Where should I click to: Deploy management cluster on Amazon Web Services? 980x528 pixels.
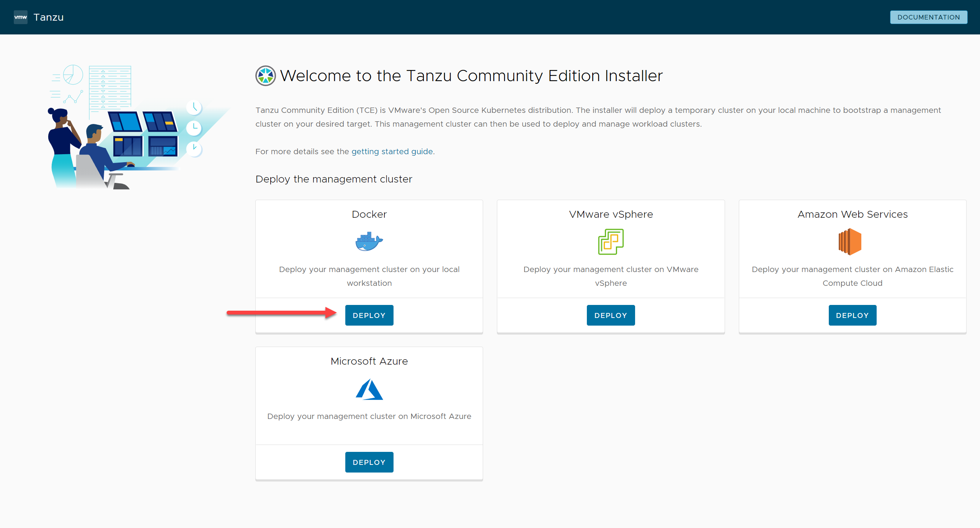coord(853,315)
